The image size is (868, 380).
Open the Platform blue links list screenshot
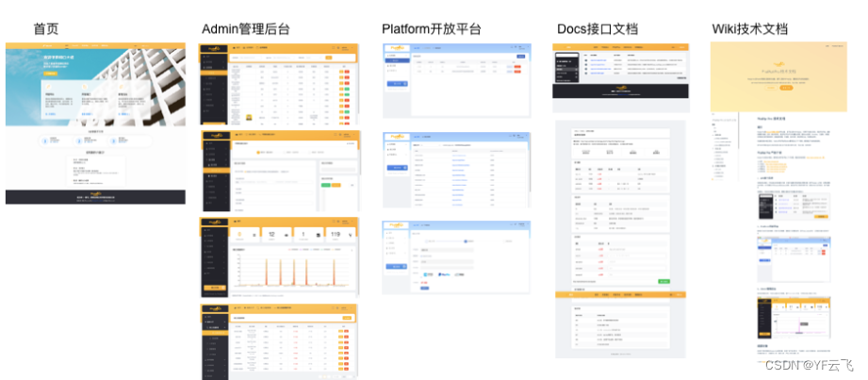[x=457, y=170]
